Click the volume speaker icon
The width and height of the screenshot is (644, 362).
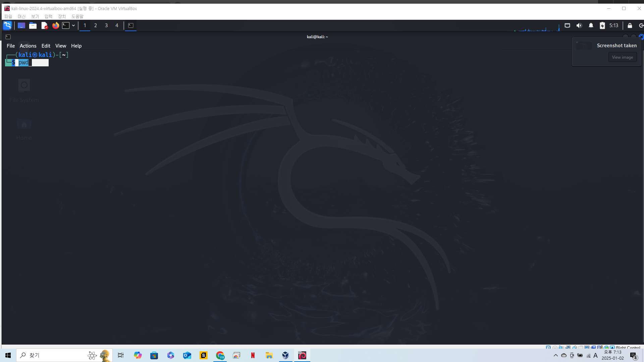[x=579, y=25]
